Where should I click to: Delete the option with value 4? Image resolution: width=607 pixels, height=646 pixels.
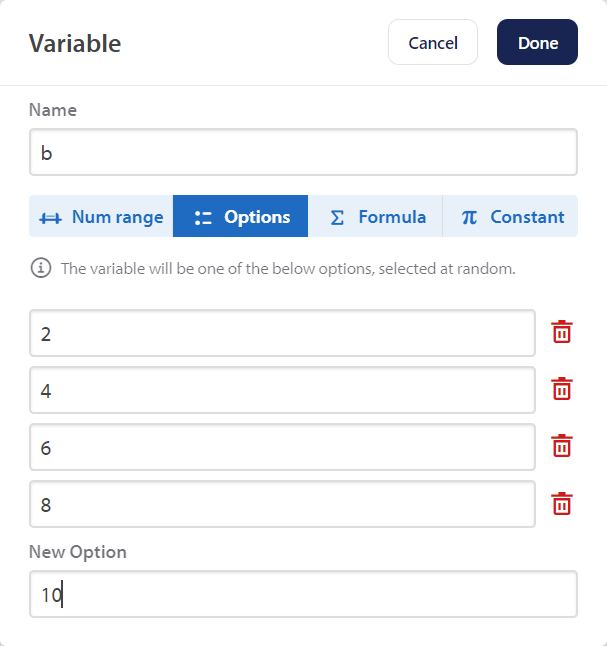(x=562, y=389)
